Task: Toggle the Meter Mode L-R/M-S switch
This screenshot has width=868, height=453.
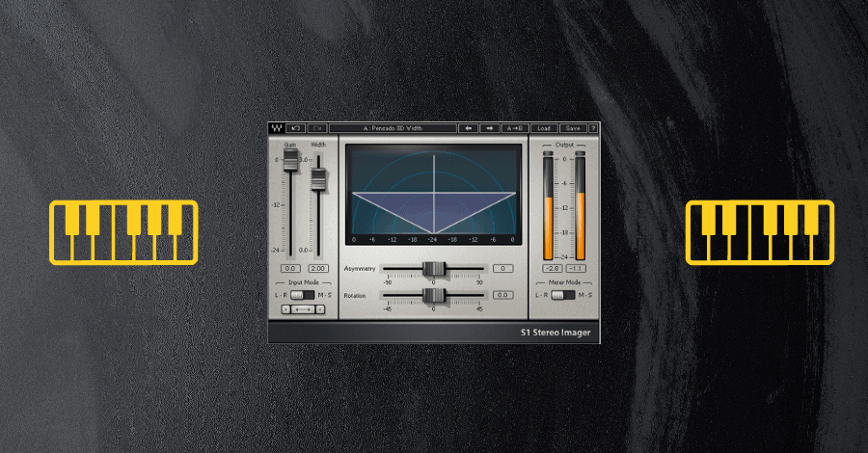Action: tap(563, 295)
